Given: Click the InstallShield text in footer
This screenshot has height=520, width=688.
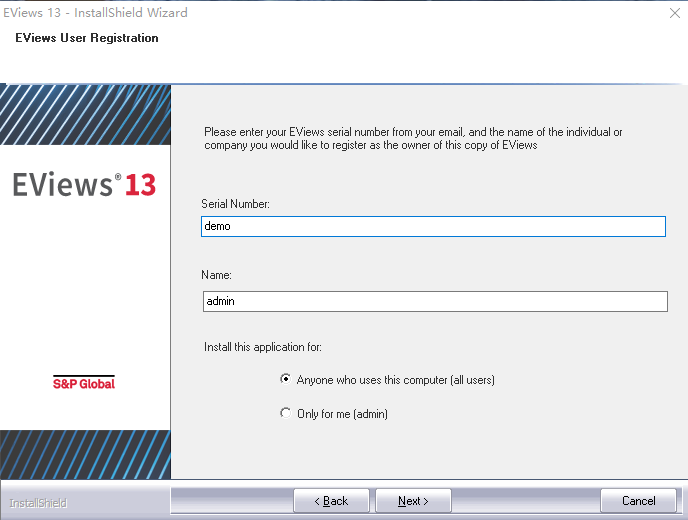Looking at the screenshot, I should click(x=38, y=503).
